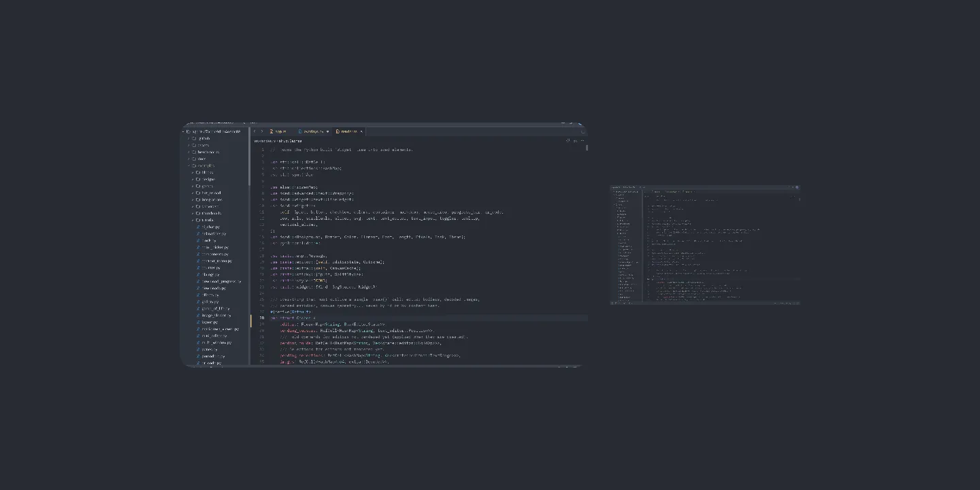Click the Python file icon beside layout.py
Screen dimensions: 980x490
[x=199, y=322]
